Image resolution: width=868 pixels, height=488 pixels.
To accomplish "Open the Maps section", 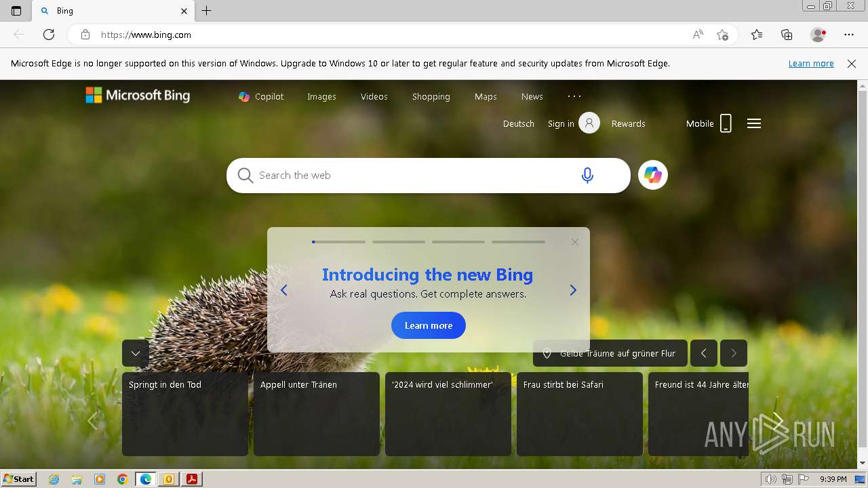I will click(x=486, y=96).
